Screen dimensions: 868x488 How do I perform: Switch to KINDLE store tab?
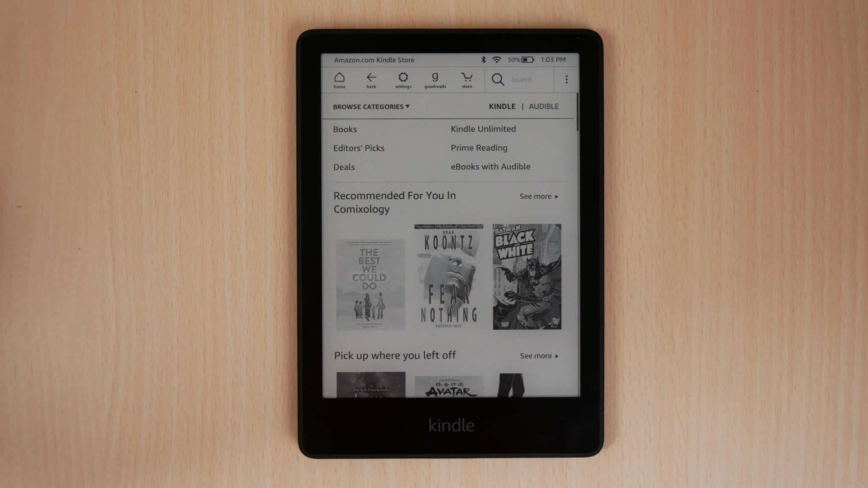[501, 106]
